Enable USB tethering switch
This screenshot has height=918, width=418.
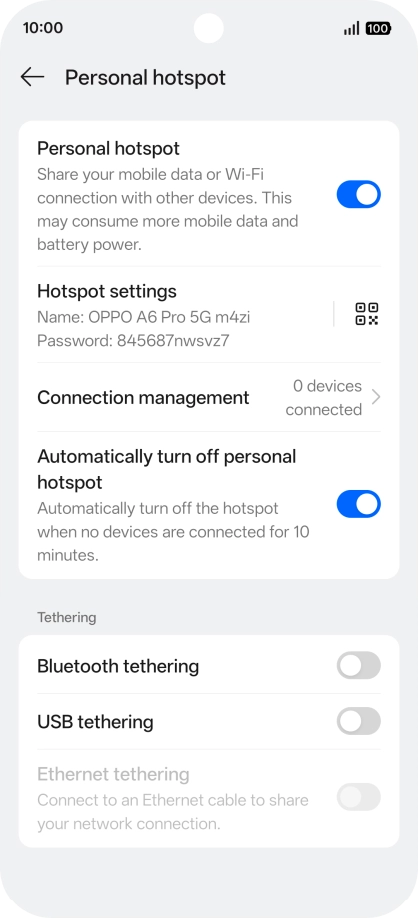[x=358, y=721]
